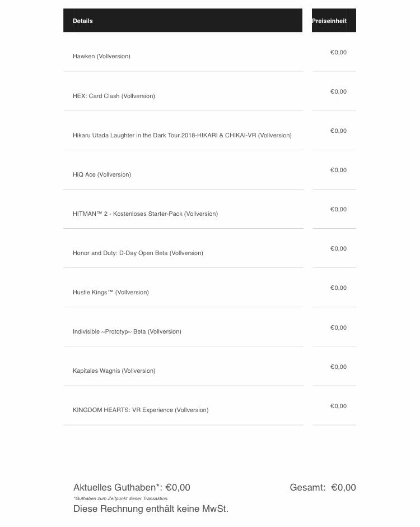Select Honor and Duty: D-Day Open Beta

tap(138, 253)
